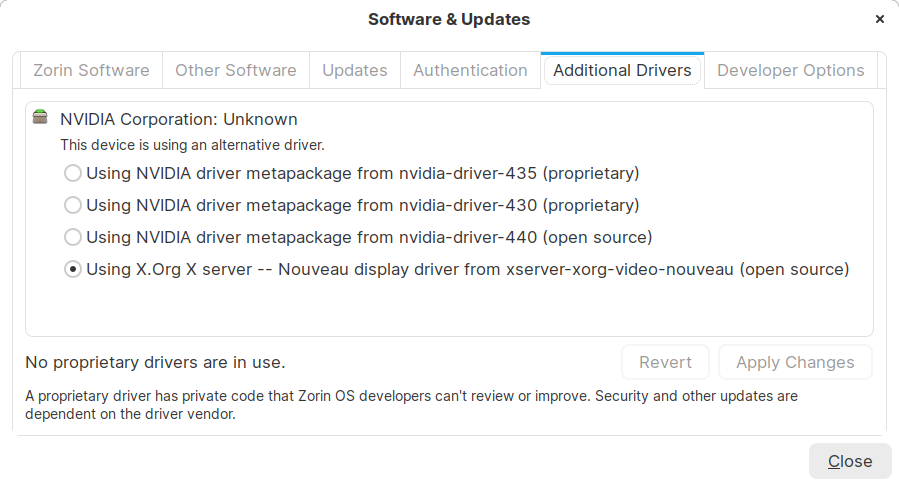Screen dimensions: 899x486
Task: Select the nvidia-driver-440 open source option
Action: click(x=73, y=237)
